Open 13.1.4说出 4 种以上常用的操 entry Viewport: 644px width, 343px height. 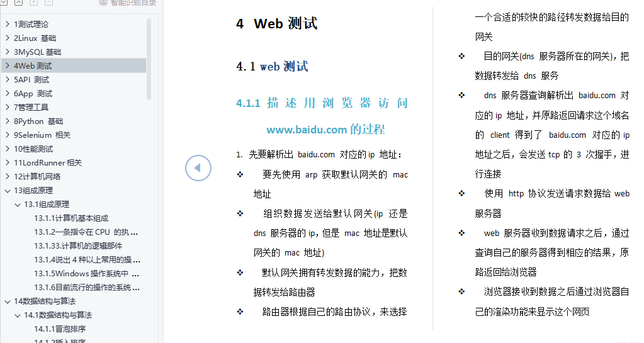[87, 260]
